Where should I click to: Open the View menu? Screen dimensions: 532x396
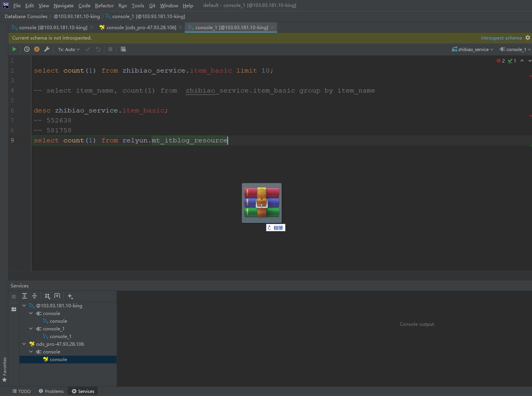(44, 5)
